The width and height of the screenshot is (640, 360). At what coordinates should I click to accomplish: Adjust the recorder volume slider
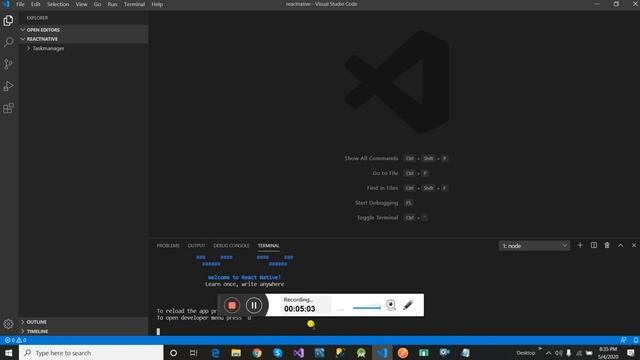coord(366,308)
